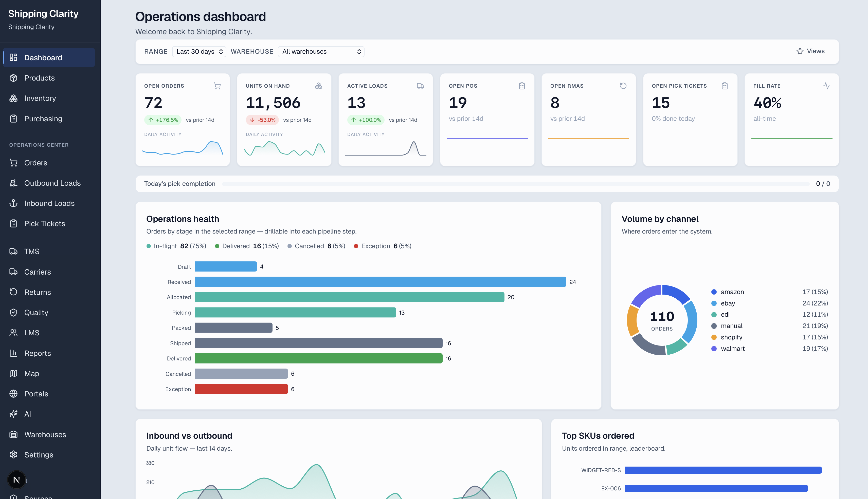The height and width of the screenshot is (499, 868).
Task: Click the shopify channel legend row
Action: [x=770, y=337]
